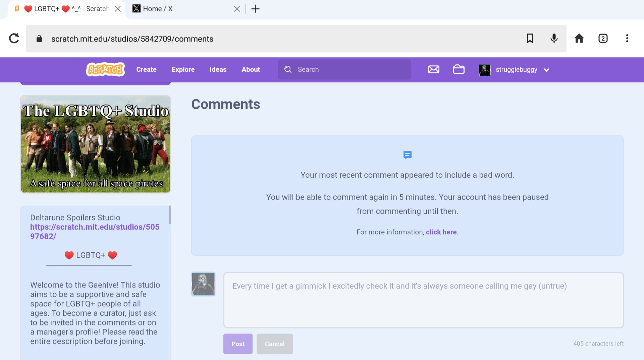Image resolution: width=644 pixels, height=360 pixels.
Task: Click 'Deltarune Spoilers Studio' text
Action: click(75, 218)
